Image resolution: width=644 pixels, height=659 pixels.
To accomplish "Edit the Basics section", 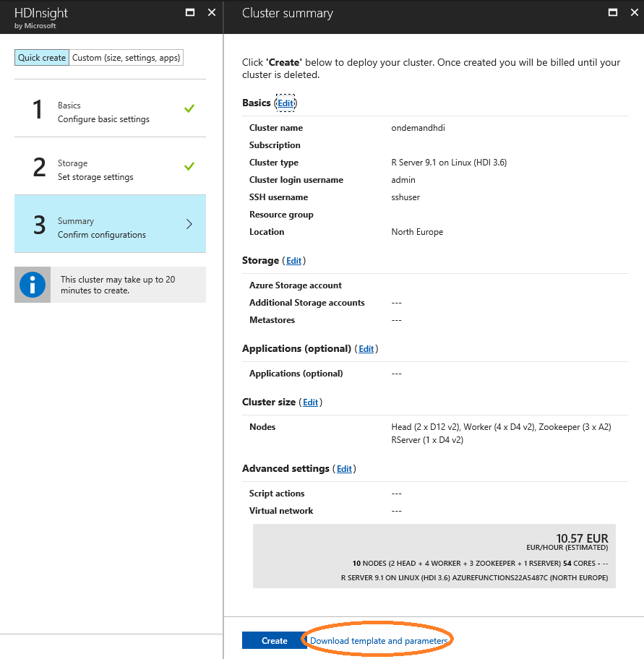I will pyautogui.click(x=285, y=103).
